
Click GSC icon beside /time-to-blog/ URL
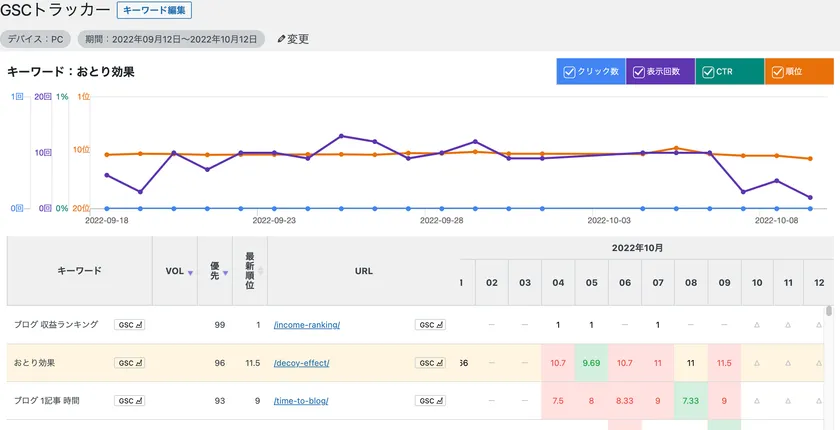click(431, 401)
